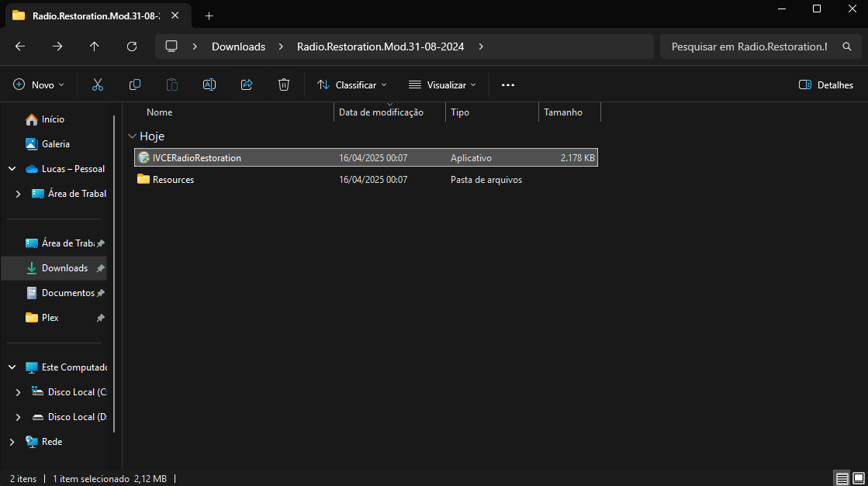Click the Aplicativo type cell
The height and width of the screenshot is (486, 868).
click(x=471, y=157)
